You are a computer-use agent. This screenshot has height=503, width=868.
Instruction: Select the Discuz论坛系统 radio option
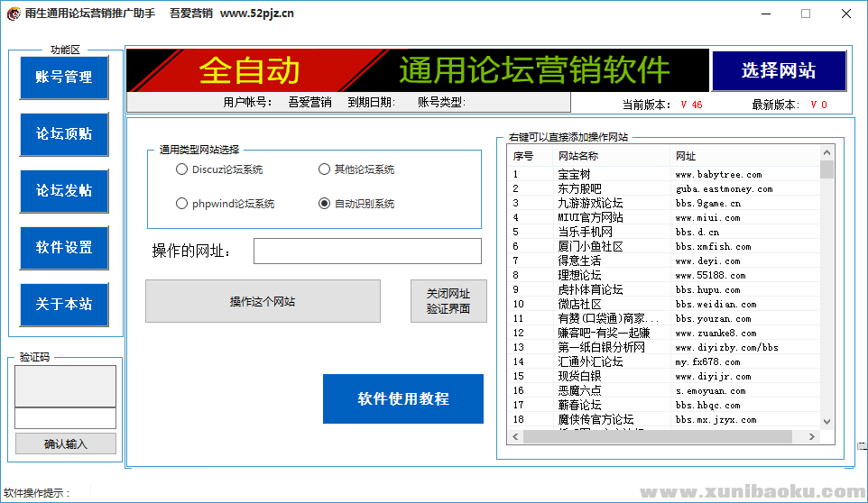pyautogui.click(x=182, y=169)
